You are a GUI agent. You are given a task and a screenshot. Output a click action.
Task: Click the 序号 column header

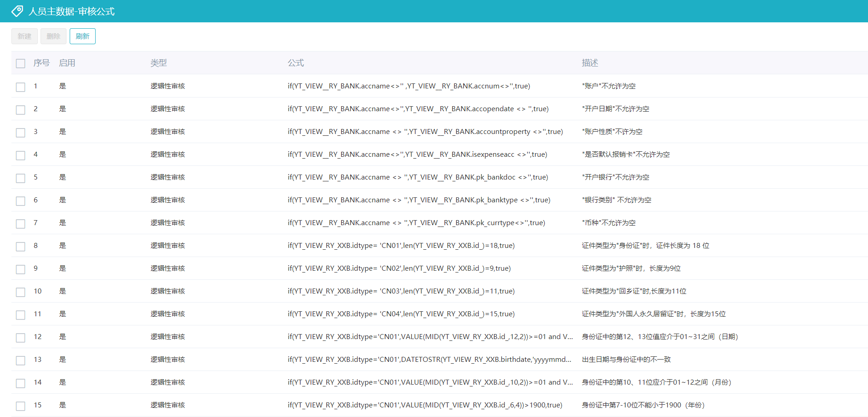point(41,63)
